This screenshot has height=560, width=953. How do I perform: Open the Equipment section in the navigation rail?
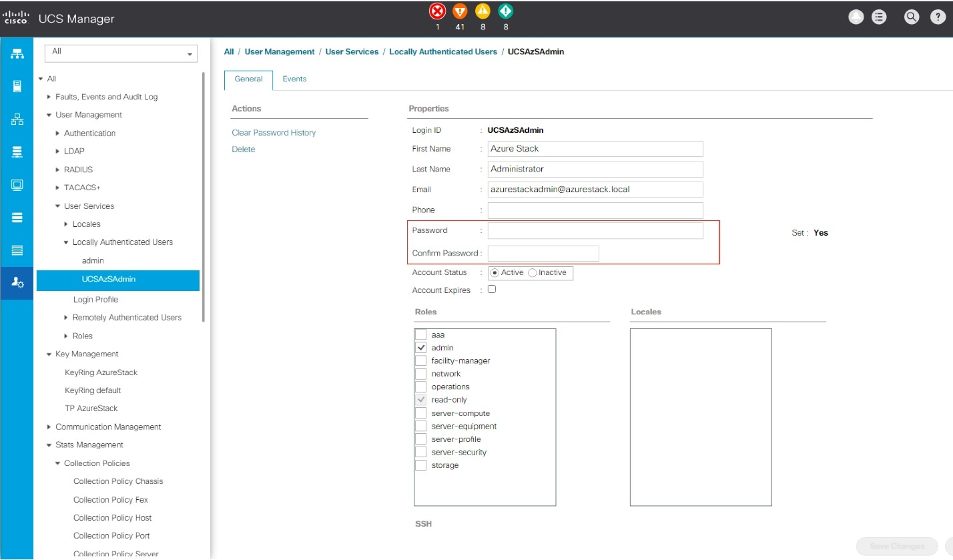coord(17,53)
